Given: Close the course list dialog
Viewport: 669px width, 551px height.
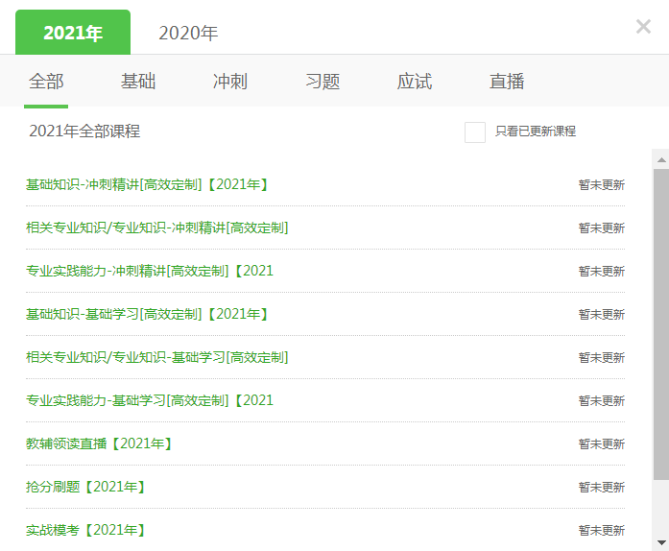Looking at the screenshot, I should click(x=643, y=27).
